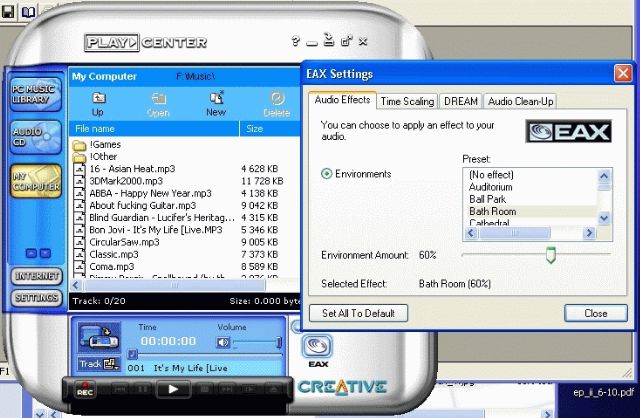Viewport: 640px width, 418px height.
Task: Click sidebar scroll-up small button
Action: [x=31, y=253]
